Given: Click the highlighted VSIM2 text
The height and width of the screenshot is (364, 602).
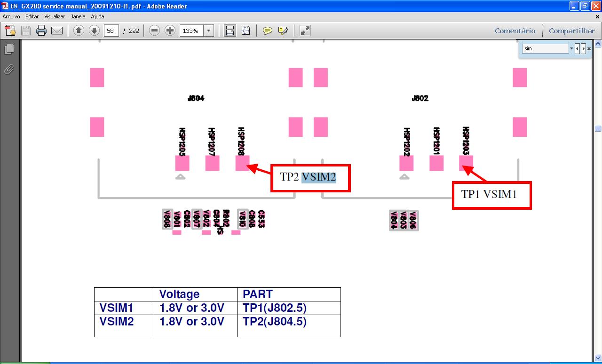Looking at the screenshot, I should coord(319,177).
